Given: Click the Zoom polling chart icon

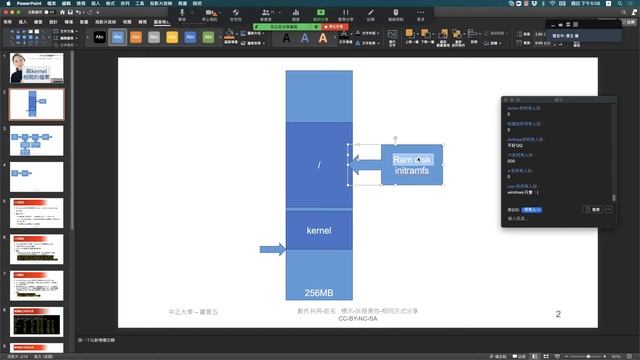Looking at the screenshot, I should [296, 13].
